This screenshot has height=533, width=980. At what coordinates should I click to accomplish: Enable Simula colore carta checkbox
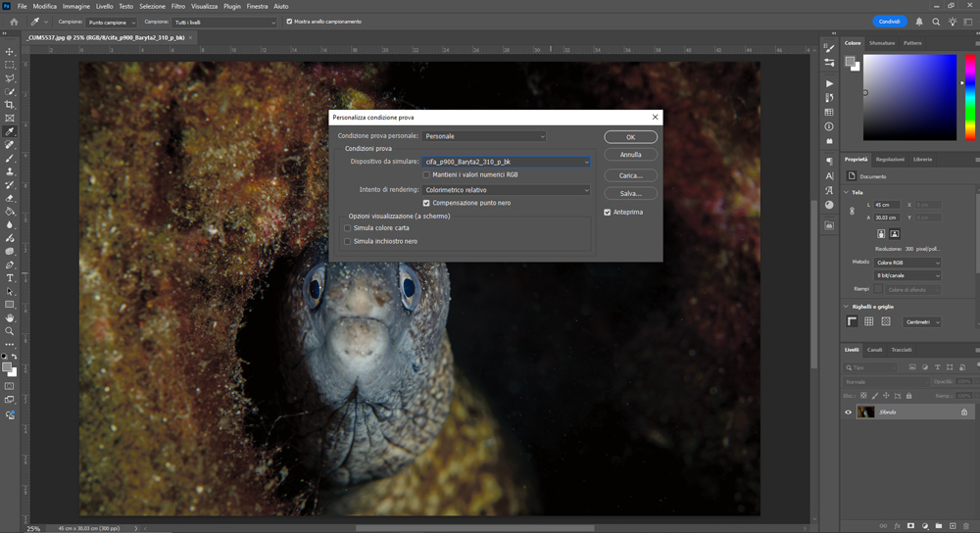click(x=347, y=228)
